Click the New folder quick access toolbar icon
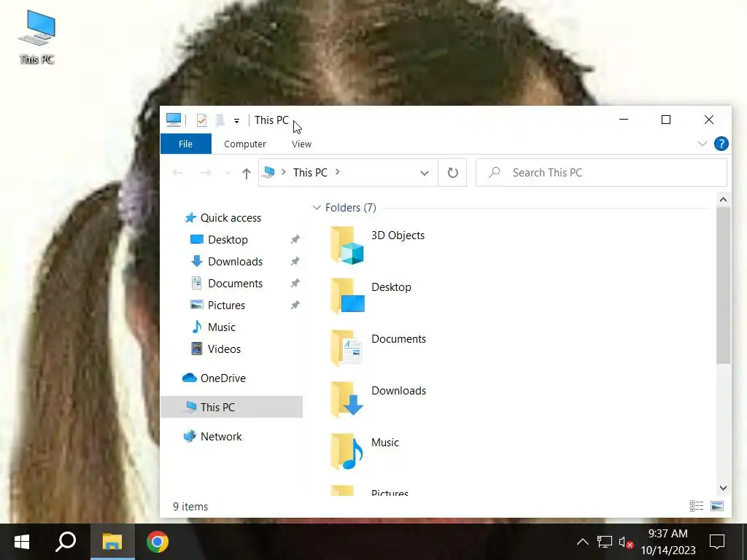The image size is (747, 560). coord(220,120)
